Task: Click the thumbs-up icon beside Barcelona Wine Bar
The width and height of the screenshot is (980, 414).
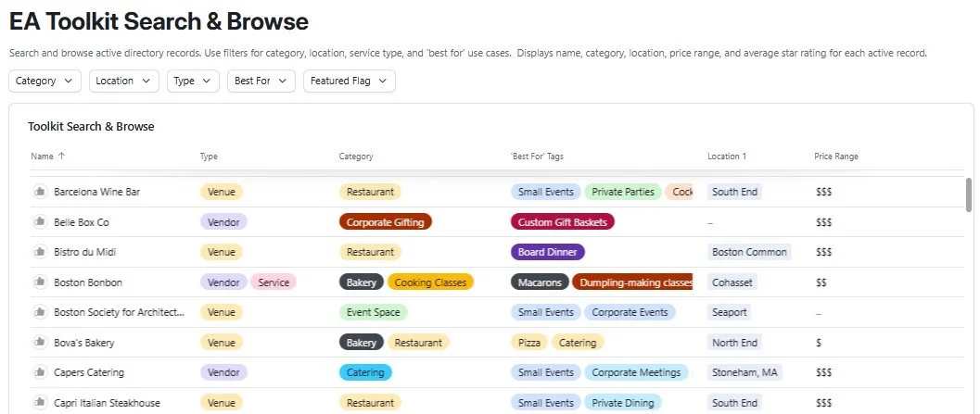Action: click(x=40, y=192)
